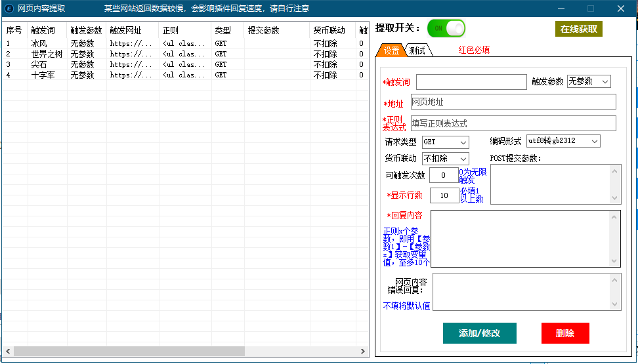The width and height of the screenshot is (638, 364).
Task: Select the 设置 tab
Action: coord(392,51)
